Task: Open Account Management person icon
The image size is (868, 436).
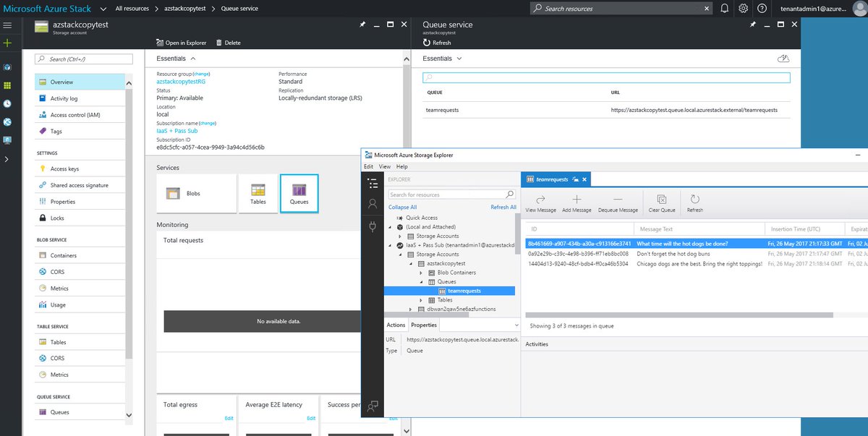Action: 373,205
